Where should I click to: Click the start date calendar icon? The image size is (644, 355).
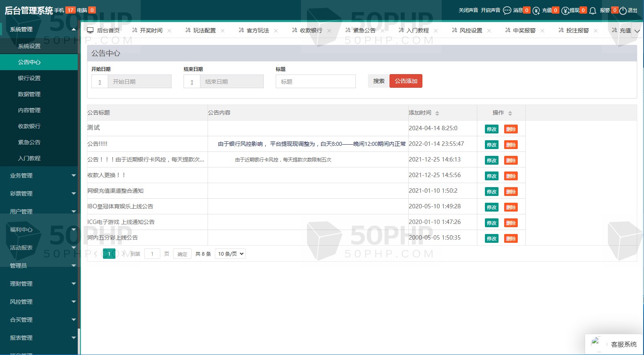tap(100, 82)
